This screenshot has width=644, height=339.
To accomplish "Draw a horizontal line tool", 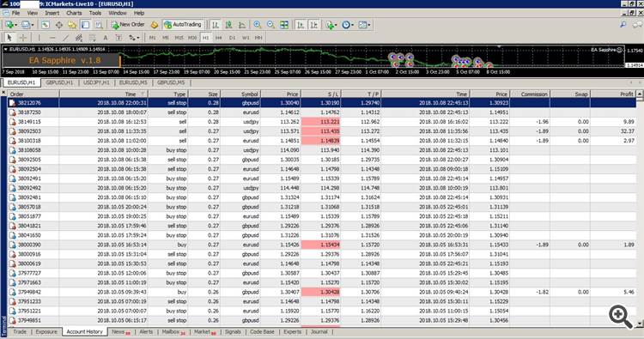I will pyautogui.click(x=52, y=38).
